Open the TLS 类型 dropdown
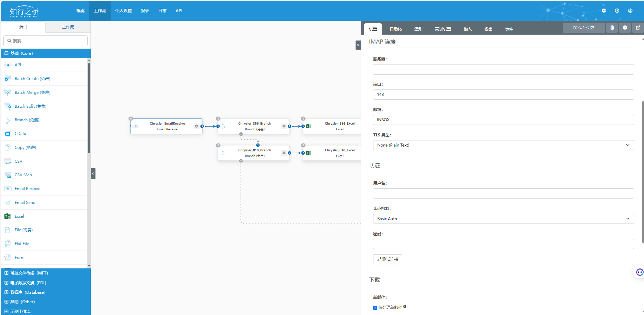The width and height of the screenshot is (644, 315). click(503, 145)
